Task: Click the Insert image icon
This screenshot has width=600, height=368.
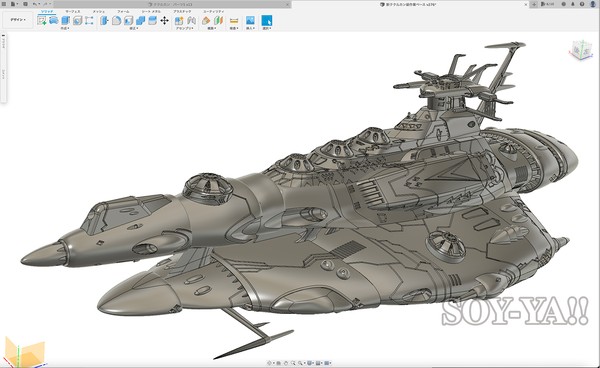Action: click(250, 20)
